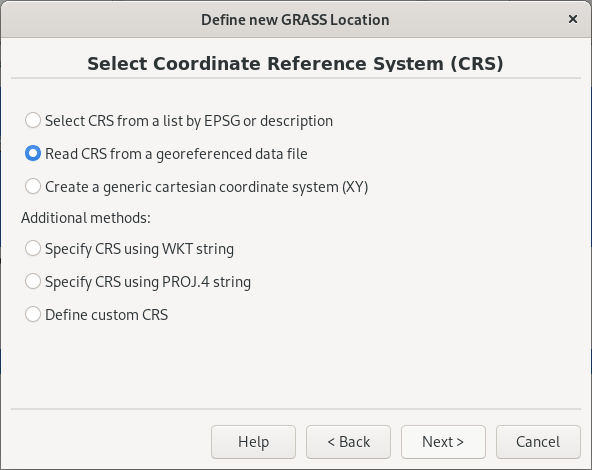Close the Define new GRASS Location dialog

click(573, 19)
